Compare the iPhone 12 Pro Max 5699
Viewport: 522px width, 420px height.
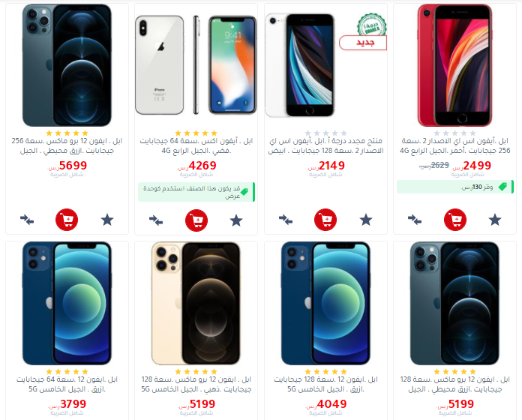[x=27, y=220]
